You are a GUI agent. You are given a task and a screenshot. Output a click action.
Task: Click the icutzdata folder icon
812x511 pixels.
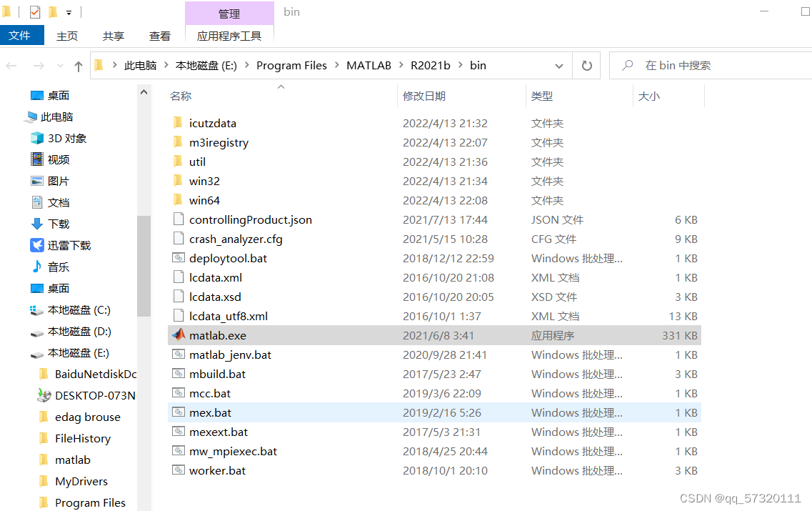pyautogui.click(x=178, y=122)
